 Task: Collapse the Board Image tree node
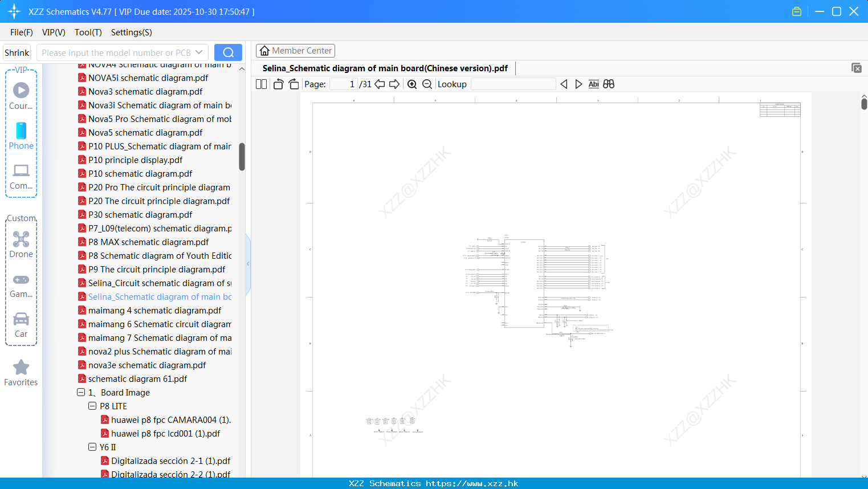[81, 392]
